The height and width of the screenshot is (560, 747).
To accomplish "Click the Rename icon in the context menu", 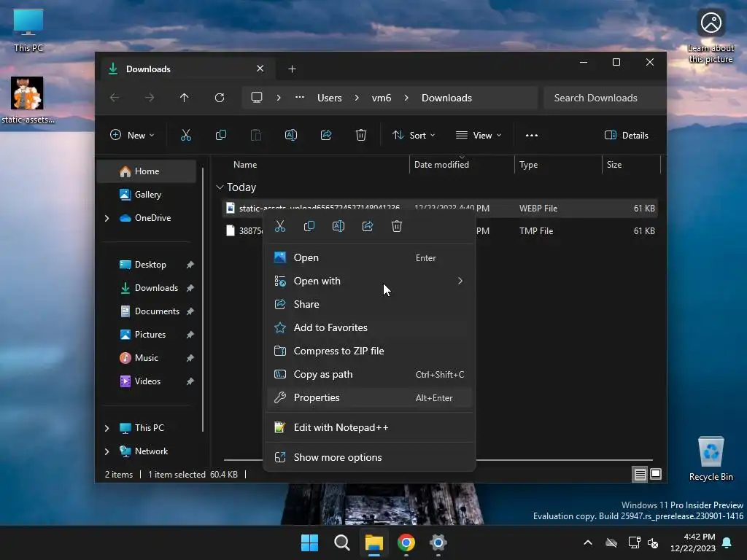I will [x=338, y=226].
